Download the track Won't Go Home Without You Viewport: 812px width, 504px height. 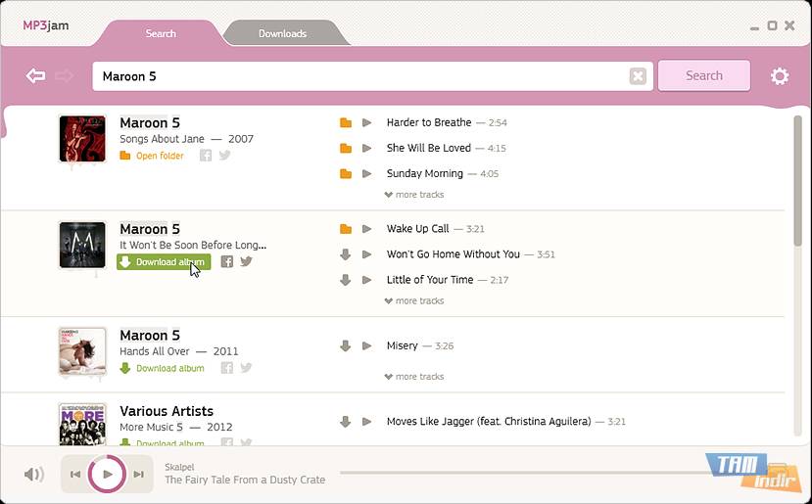[x=345, y=254]
